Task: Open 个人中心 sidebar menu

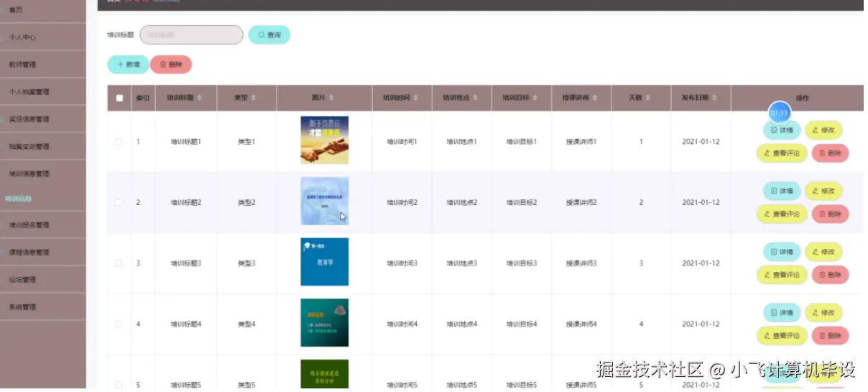Action: pos(43,37)
